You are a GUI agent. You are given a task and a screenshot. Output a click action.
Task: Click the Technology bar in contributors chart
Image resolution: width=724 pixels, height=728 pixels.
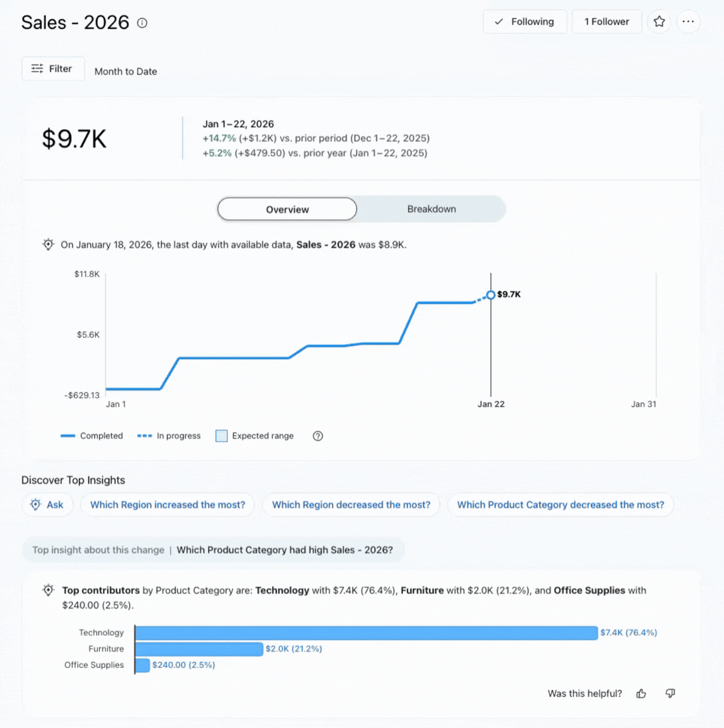click(366, 633)
